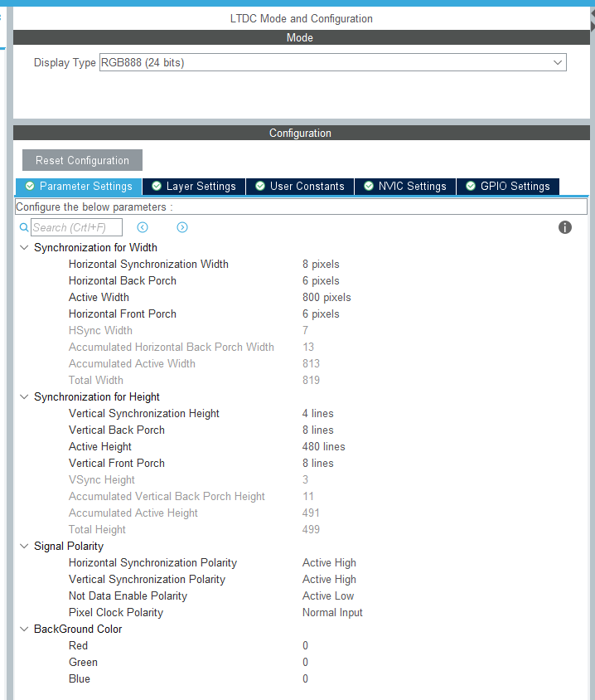The image size is (595, 700).
Task: Click the Not Data Enable Polarity label
Action: click(128, 595)
